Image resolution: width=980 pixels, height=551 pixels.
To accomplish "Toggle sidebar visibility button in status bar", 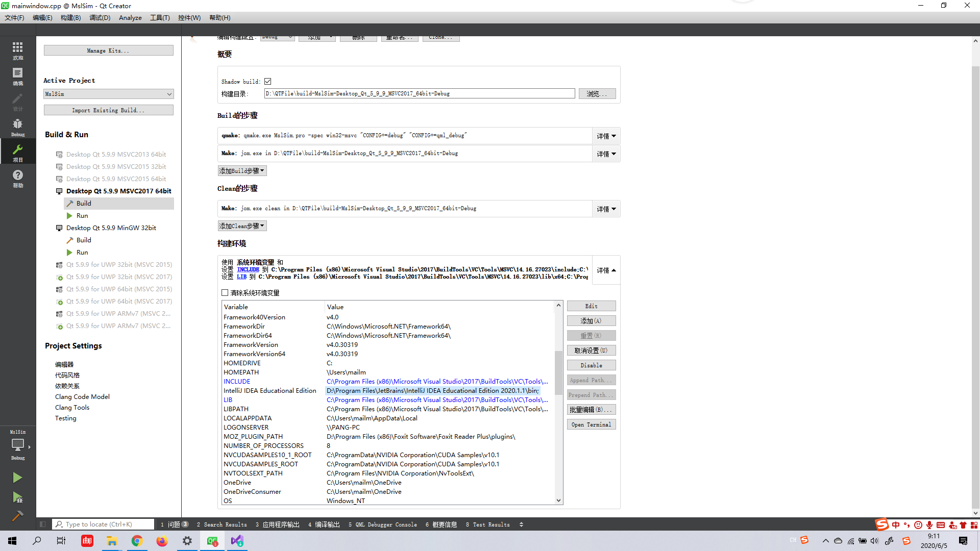I will (43, 524).
